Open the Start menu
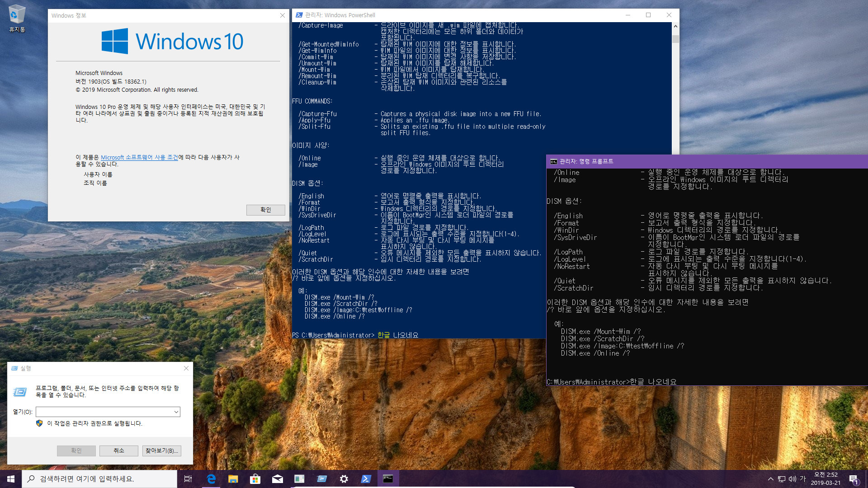Viewport: 868px width, 488px height. tap(11, 479)
